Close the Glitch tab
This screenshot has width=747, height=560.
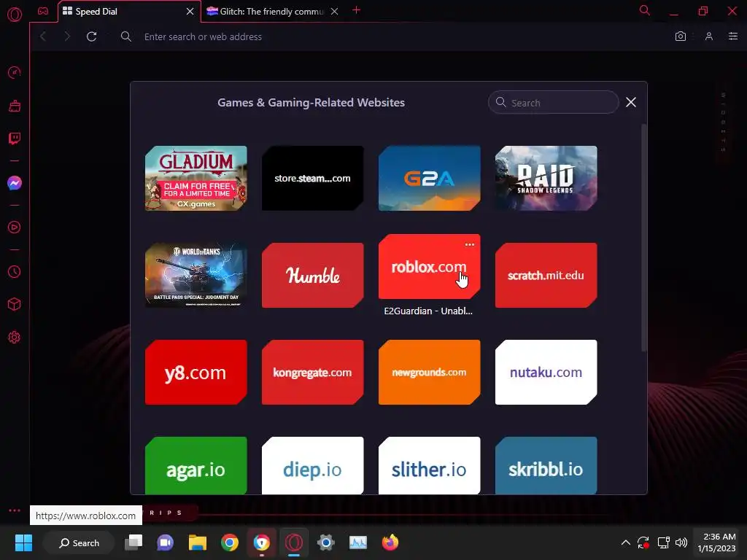click(x=334, y=12)
